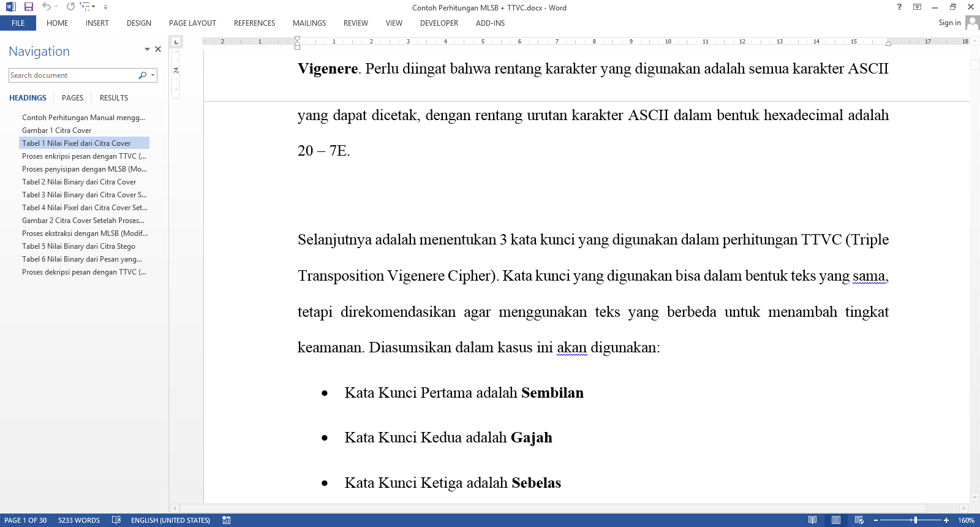
Task: Click the proofing errors icon in status bar
Action: click(116, 520)
